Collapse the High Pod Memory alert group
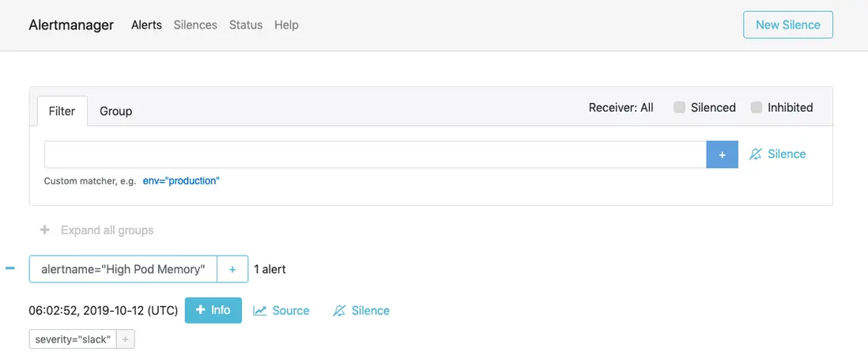The image size is (868, 364). point(10,268)
